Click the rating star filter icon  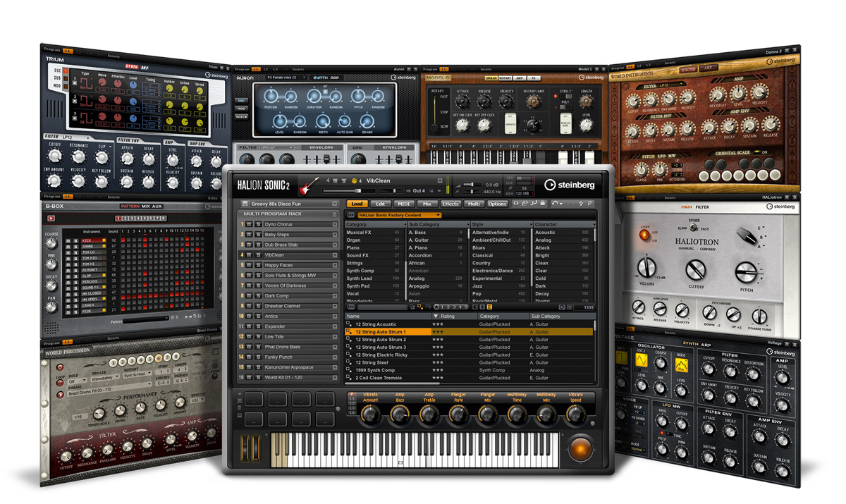click(436, 307)
